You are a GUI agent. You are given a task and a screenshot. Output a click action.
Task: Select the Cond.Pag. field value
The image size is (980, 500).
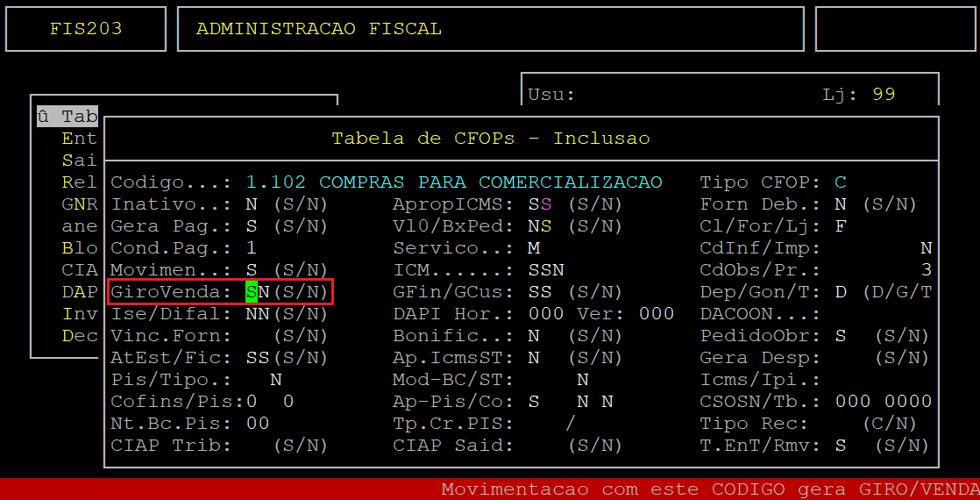pos(251,248)
